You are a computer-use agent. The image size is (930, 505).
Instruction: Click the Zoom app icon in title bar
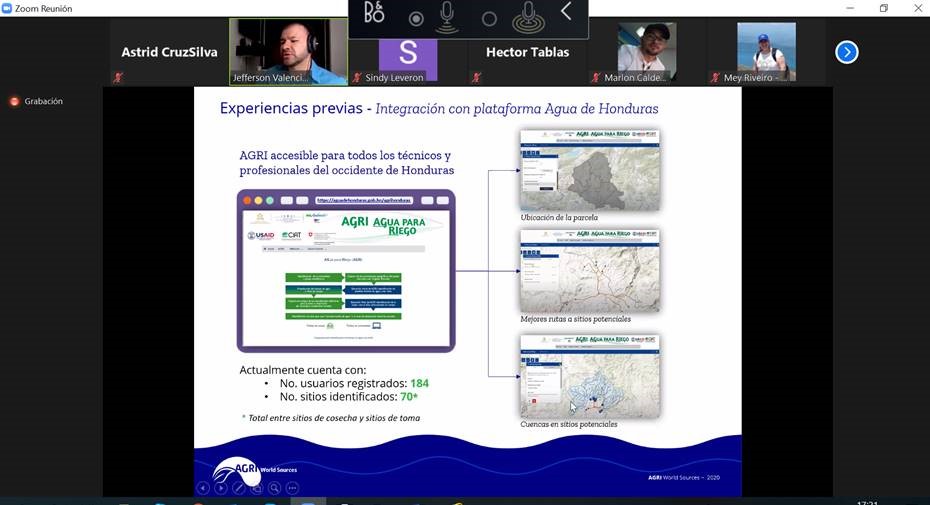pos(7,8)
